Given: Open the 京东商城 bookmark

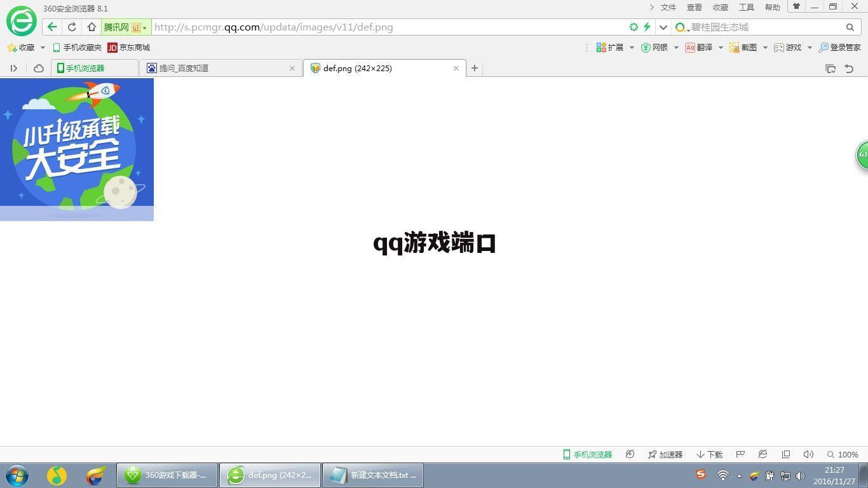Looking at the screenshot, I should click(129, 48).
